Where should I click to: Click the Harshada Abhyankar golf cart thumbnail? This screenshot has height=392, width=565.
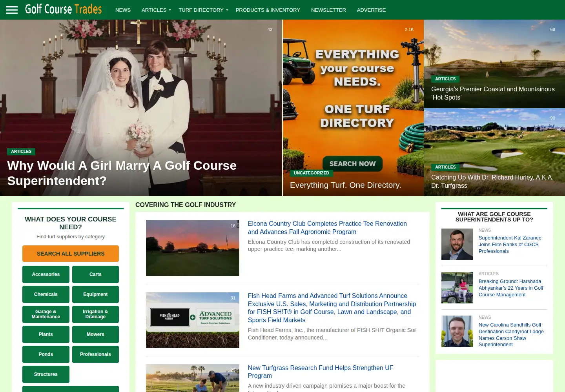coord(457,288)
